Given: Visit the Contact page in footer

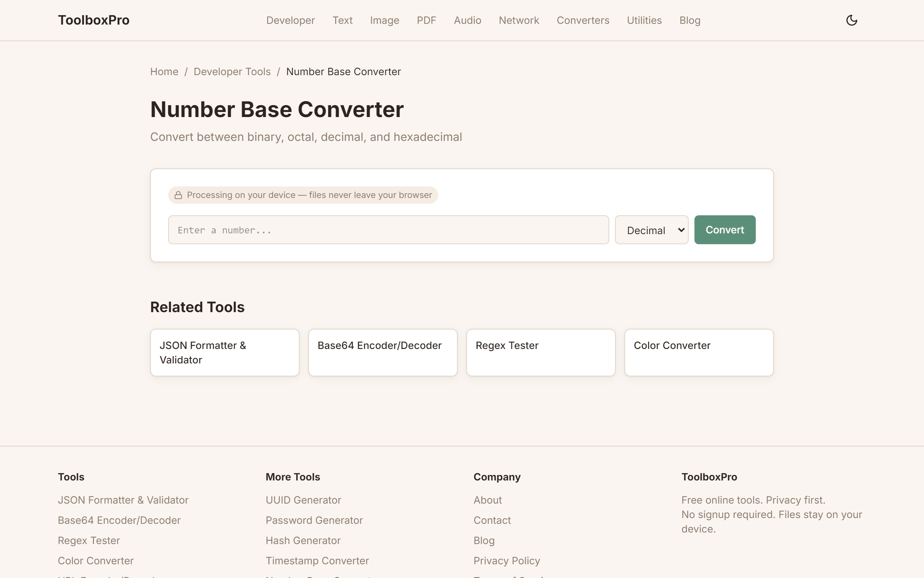Looking at the screenshot, I should tap(492, 520).
